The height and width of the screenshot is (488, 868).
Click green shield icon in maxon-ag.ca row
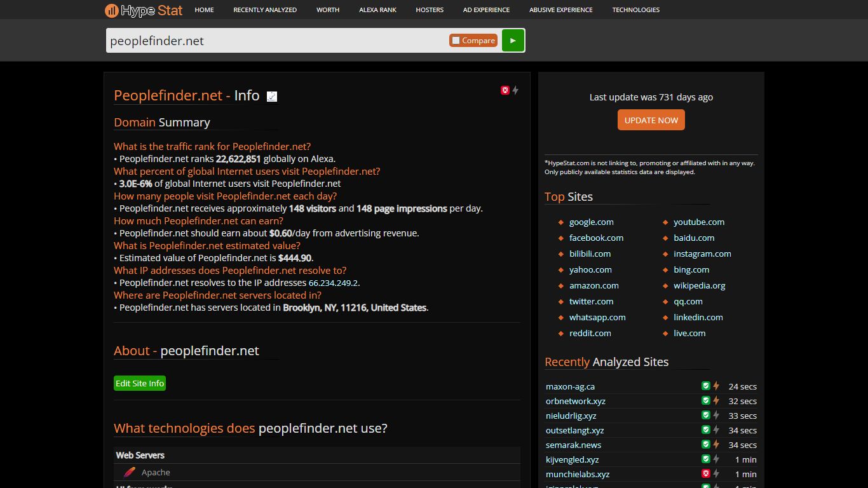click(x=705, y=386)
